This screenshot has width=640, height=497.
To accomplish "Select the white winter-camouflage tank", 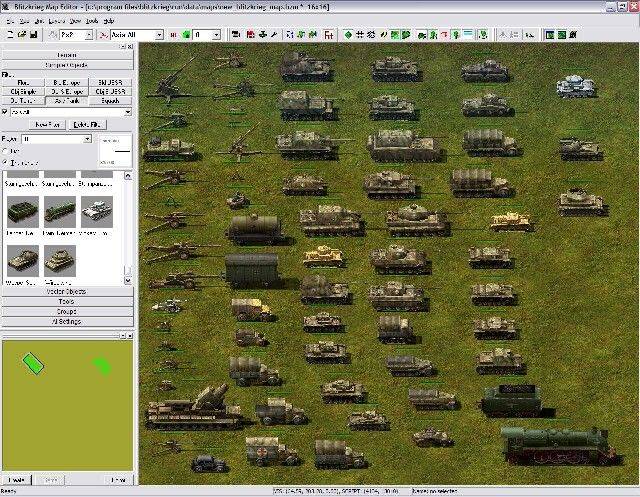I will (579, 87).
